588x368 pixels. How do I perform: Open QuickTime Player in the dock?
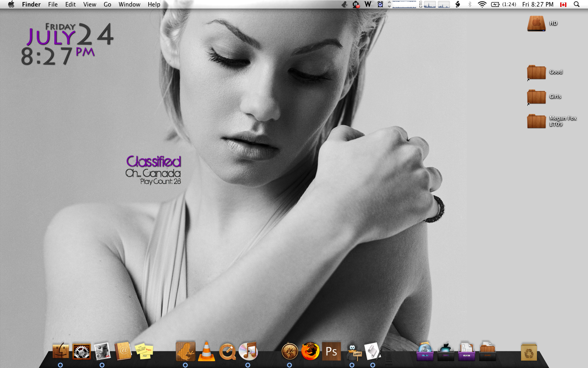pyautogui.click(x=227, y=351)
